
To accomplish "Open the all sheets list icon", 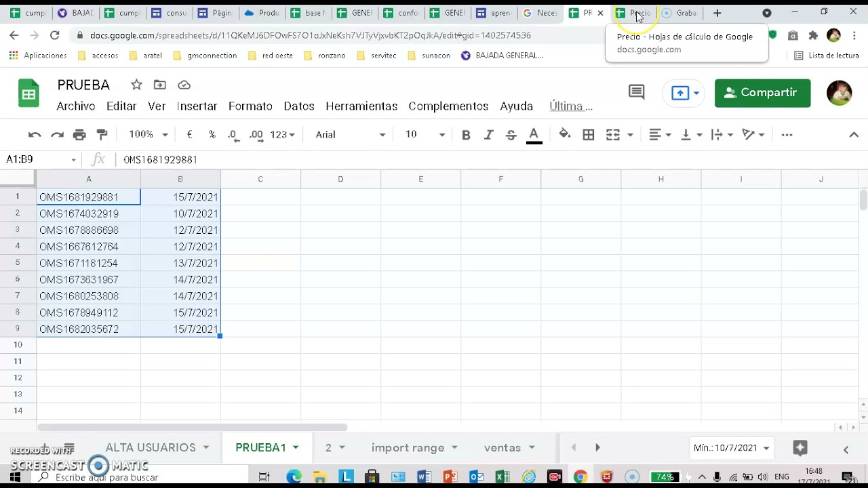I will [x=68, y=448].
